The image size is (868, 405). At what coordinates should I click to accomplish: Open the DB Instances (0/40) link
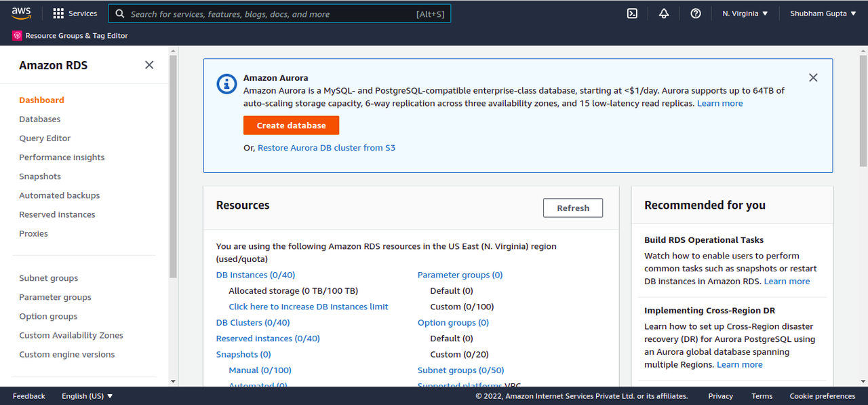[x=256, y=275]
